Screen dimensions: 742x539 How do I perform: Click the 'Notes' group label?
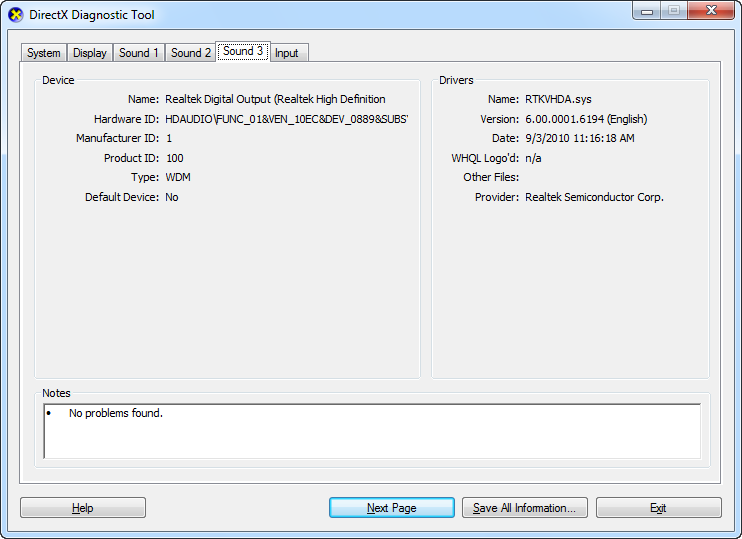(x=56, y=393)
